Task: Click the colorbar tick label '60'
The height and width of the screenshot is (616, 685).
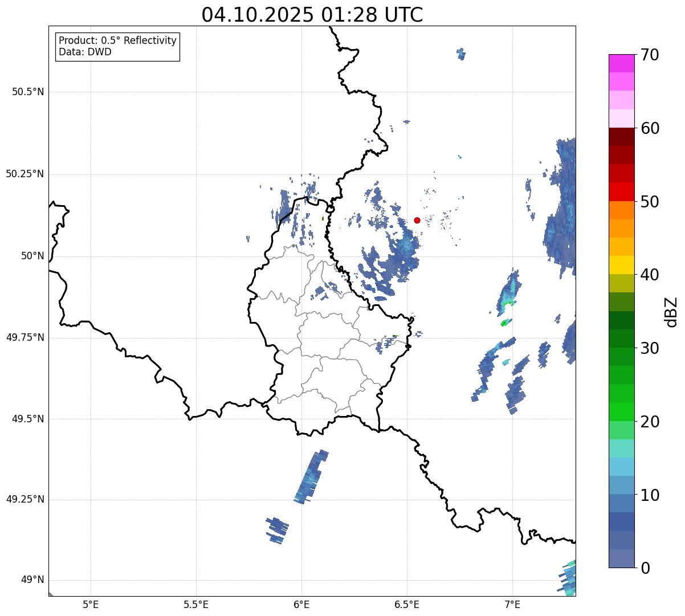Action: [650, 128]
